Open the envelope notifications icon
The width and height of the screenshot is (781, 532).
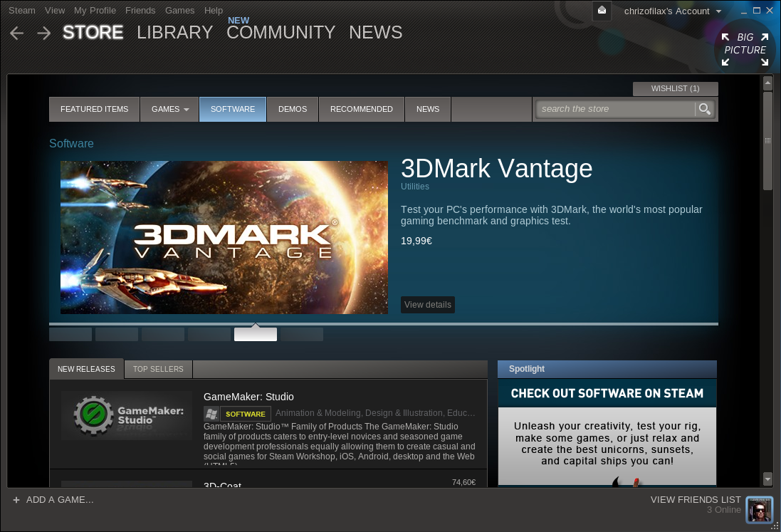602,11
